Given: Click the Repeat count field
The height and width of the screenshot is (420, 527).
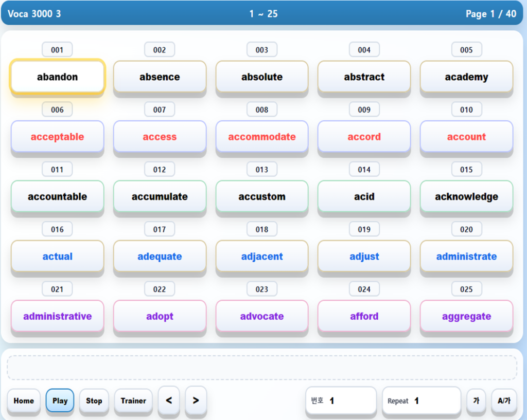Looking at the screenshot, I should (x=421, y=401).
